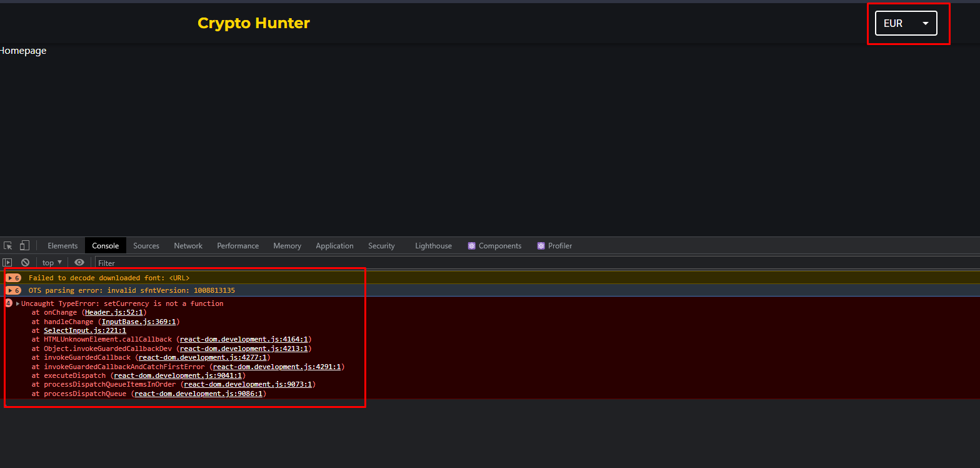Click the Crypto Hunter title
980x468 pixels.
pyautogui.click(x=254, y=23)
